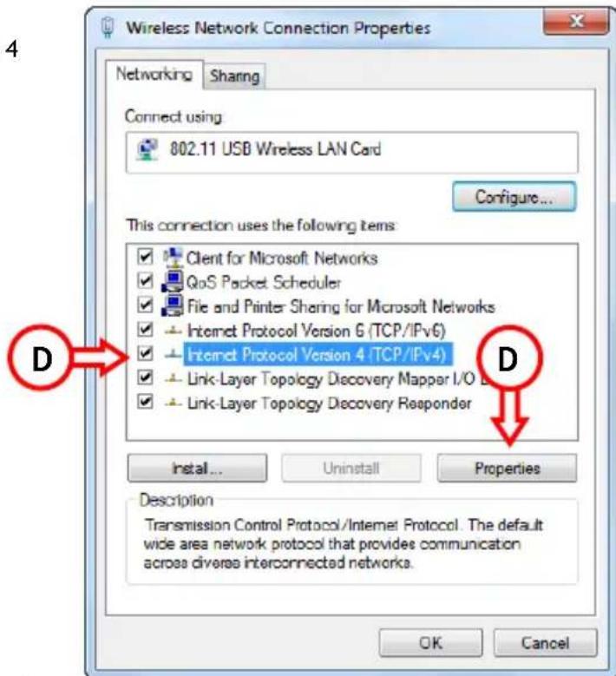Select the Networking tab
The height and width of the screenshot is (676, 616).
click(154, 74)
